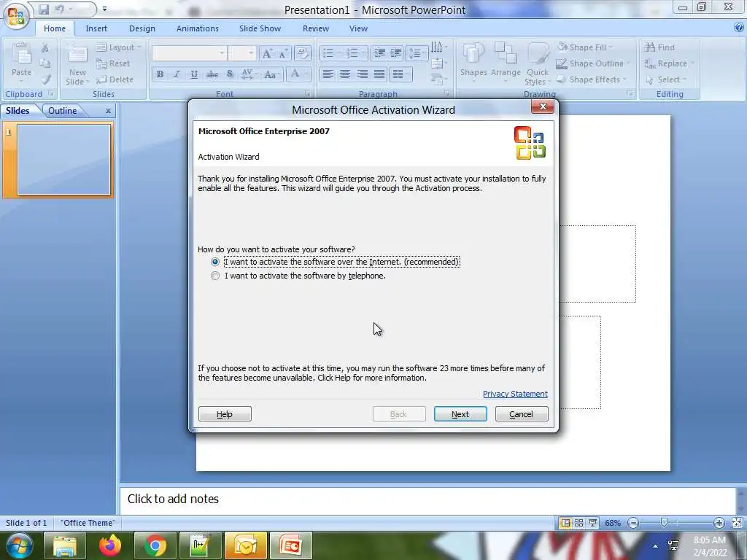
Task: Toggle Align Text Left
Action: [x=328, y=74]
